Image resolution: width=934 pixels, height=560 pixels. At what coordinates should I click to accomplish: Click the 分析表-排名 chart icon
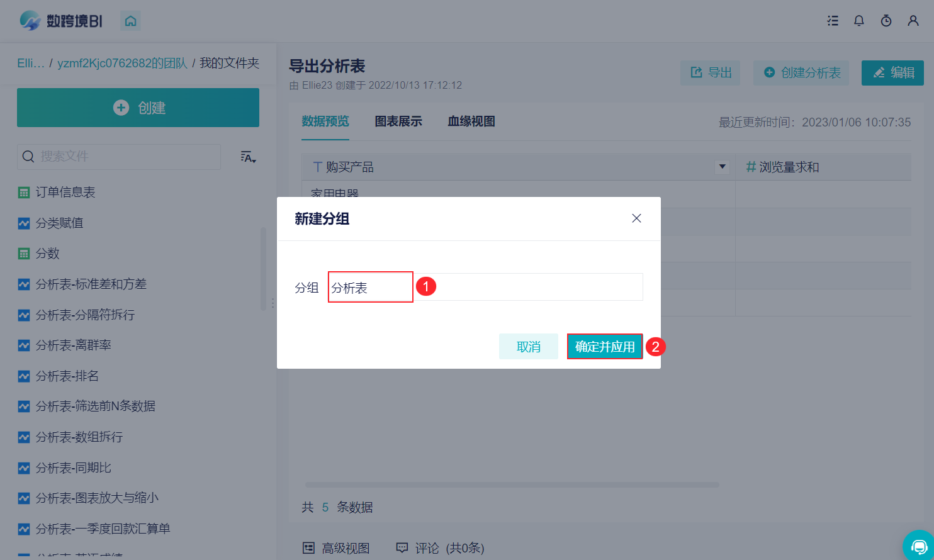[24, 376]
